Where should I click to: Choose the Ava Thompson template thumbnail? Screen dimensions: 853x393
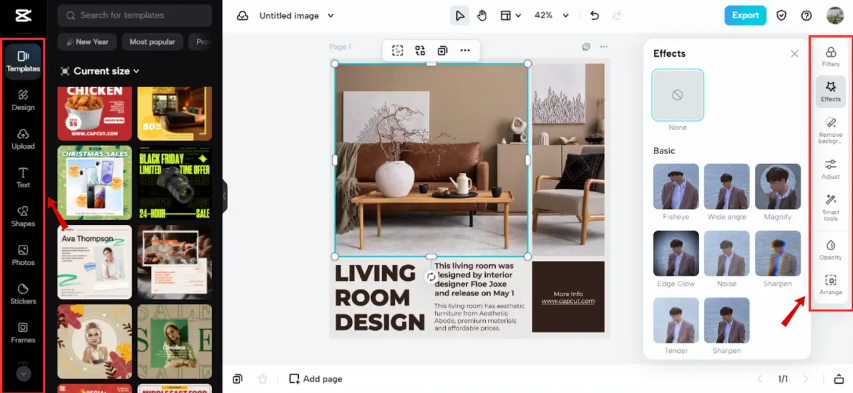pos(95,262)
